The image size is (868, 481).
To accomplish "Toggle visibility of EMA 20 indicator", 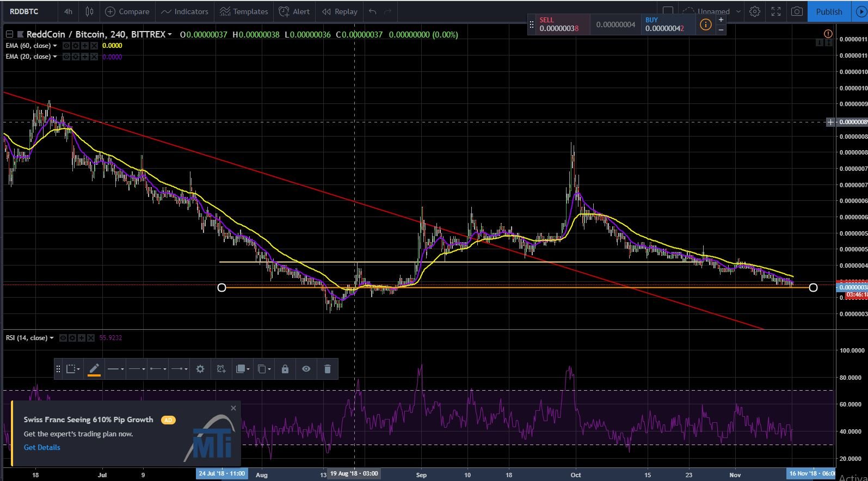I will [x=66, y=57].
